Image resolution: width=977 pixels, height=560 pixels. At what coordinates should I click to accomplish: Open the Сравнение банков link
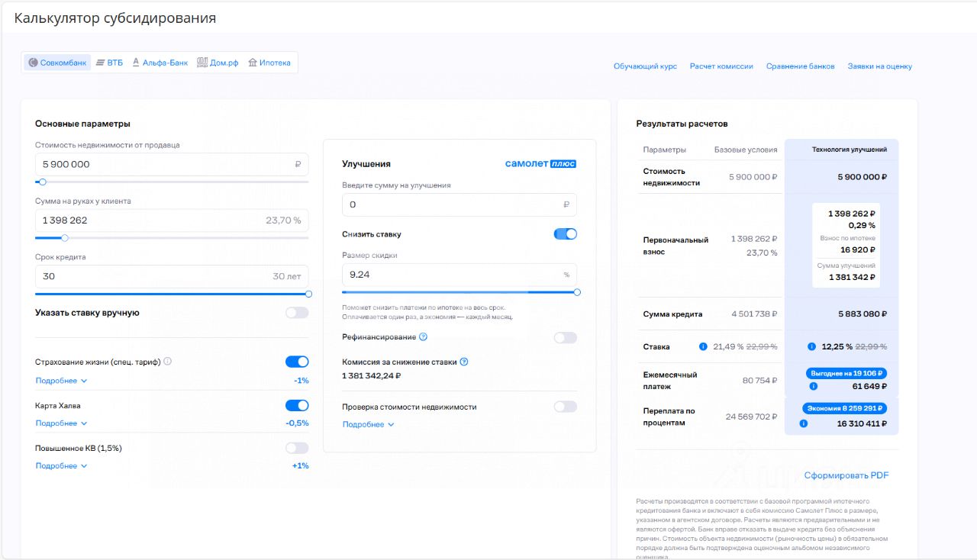(800, 66)
